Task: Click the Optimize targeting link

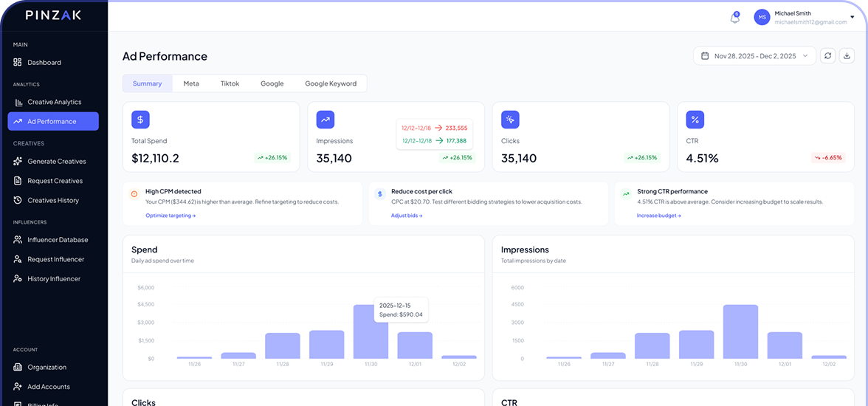Action: pyautogui.click(x=170, y=216)
